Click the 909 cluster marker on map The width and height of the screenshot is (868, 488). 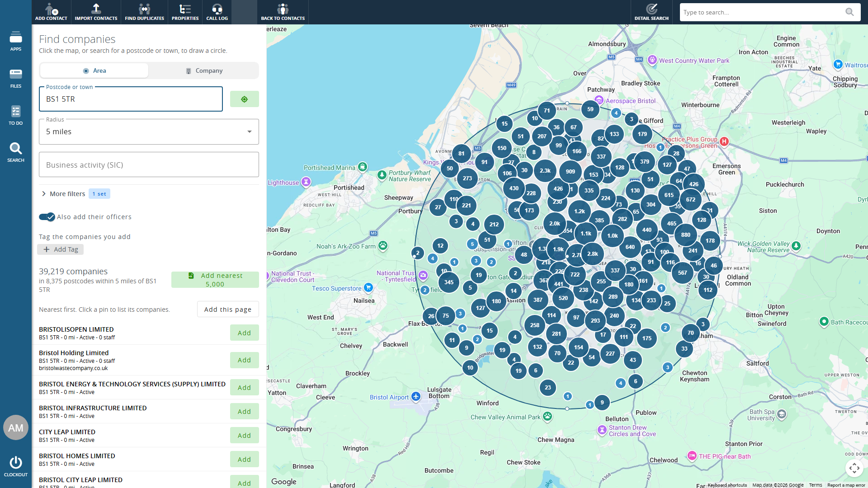[571, 172]
